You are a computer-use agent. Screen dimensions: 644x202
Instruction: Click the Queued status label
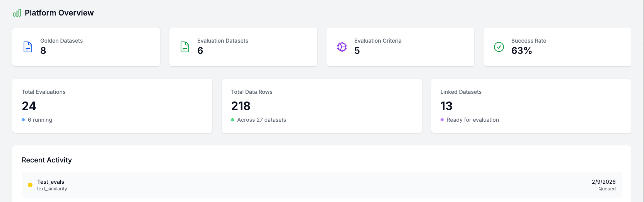pos(607,189)
